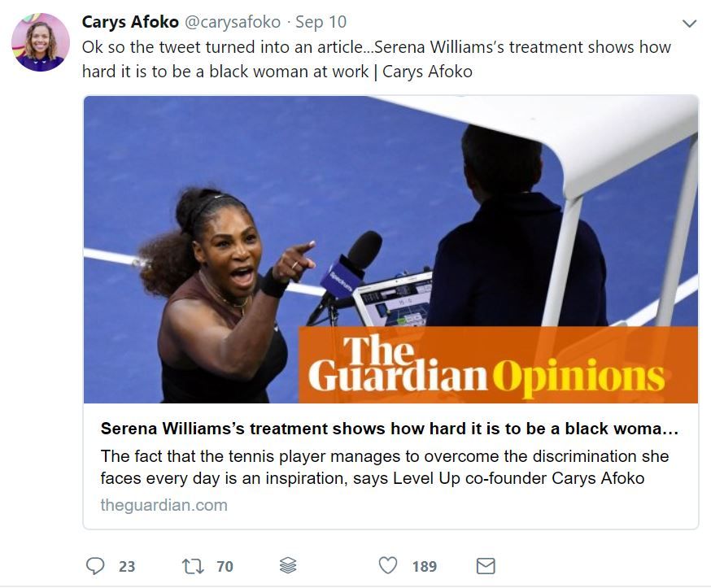Open the @carysafoko handle link
The width and height of the screenshot is (711, 588).
coord(233,22)
